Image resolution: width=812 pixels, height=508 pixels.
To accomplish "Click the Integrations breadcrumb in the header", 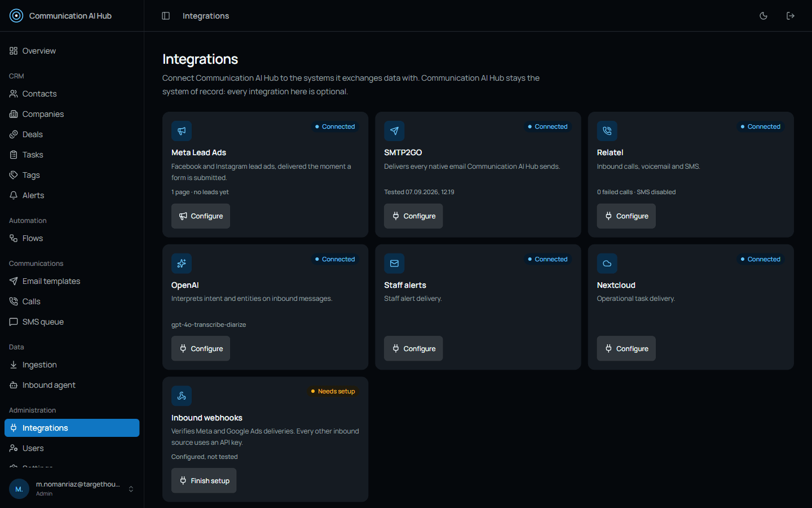I will tap(206, 16).
